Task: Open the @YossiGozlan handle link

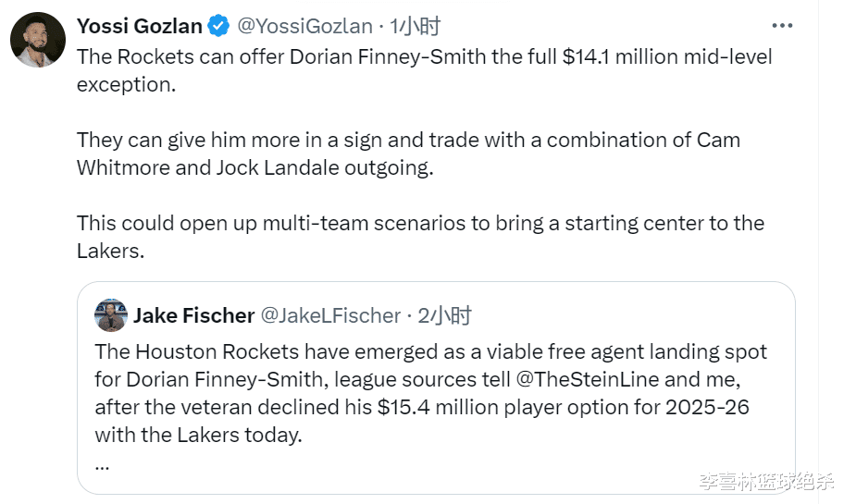Action: tap(305, 26)
